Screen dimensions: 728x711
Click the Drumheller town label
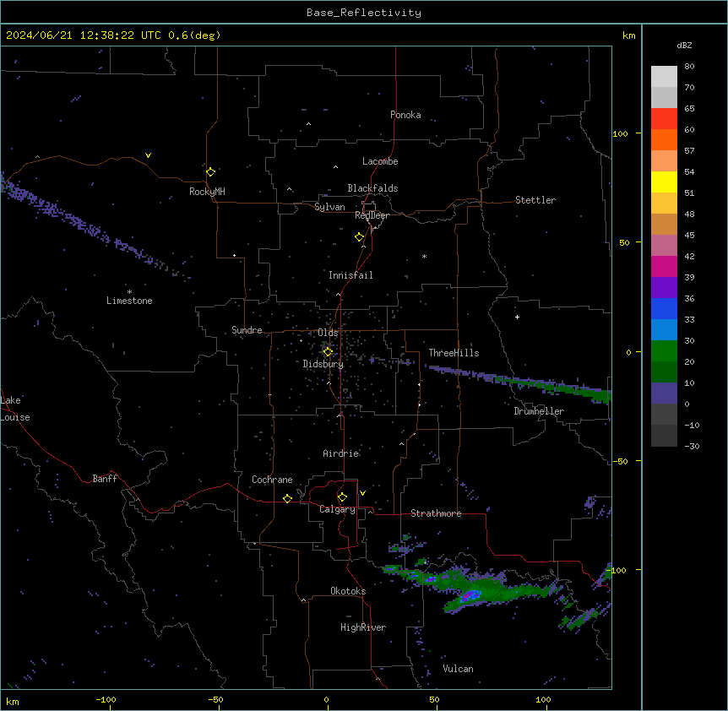tap(539, 411)
